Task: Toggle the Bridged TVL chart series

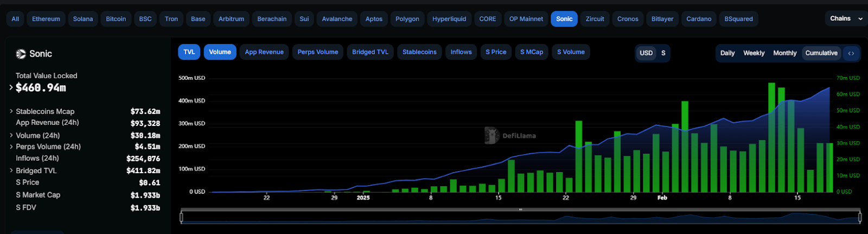Action: point(370,52)
